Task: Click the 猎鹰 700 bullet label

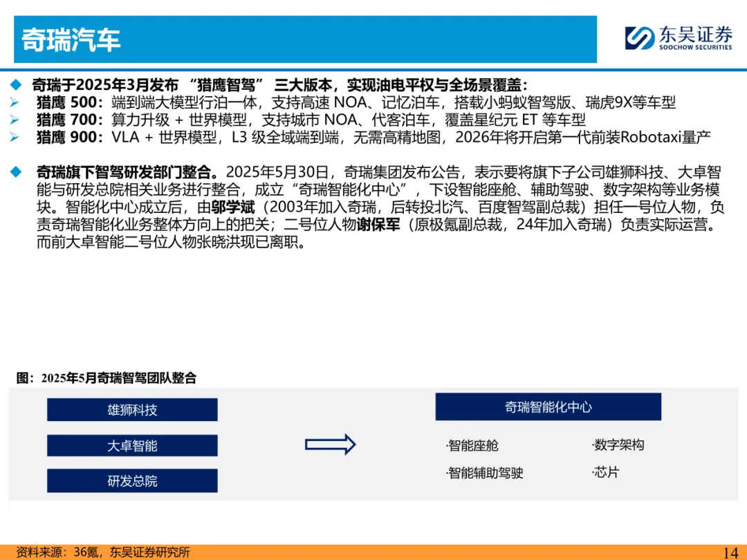Action: click(70, 120)
